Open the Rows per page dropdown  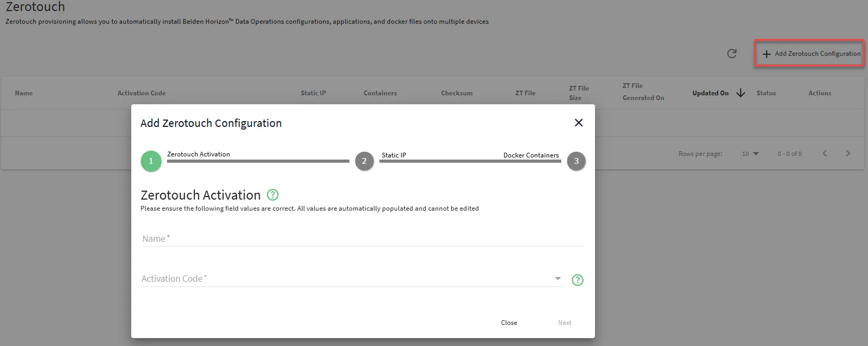coord(750,154)
